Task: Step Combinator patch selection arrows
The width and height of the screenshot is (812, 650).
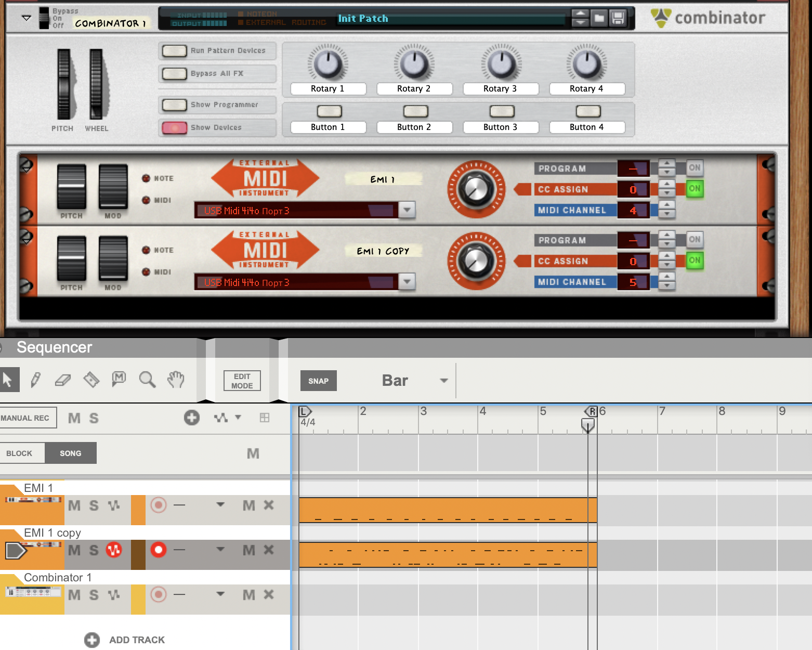Action: pos(580,19)
